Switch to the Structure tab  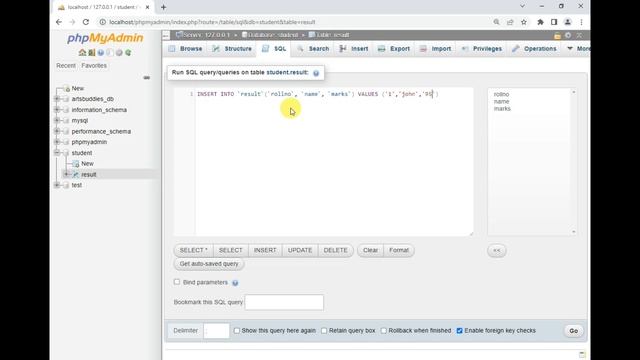232,49
